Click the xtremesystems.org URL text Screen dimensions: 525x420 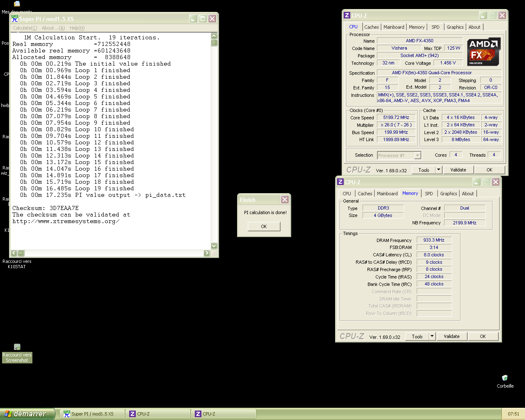(x=66, y=221)
